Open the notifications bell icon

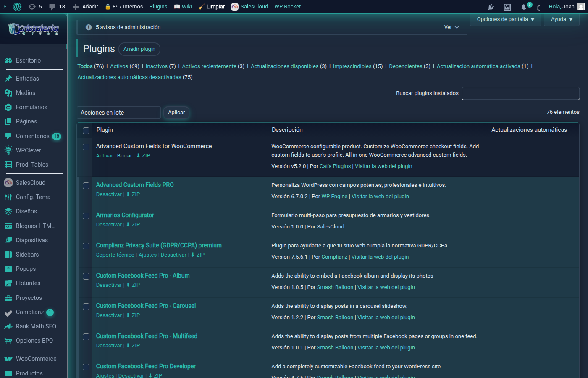524,7
